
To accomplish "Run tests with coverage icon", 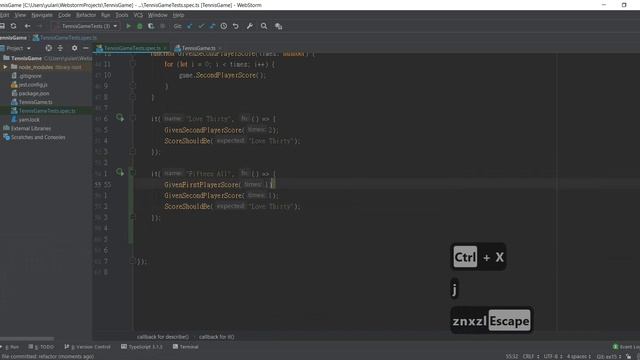I will (x=151, y=26).
